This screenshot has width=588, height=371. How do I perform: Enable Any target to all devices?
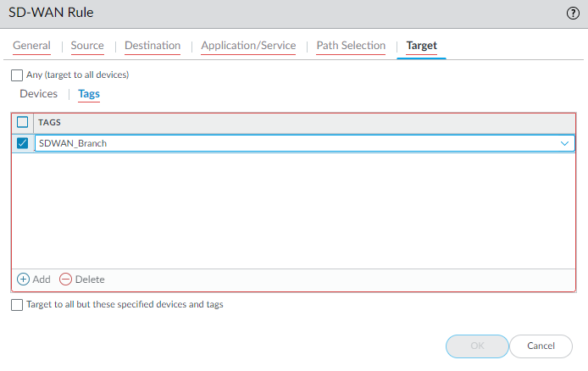pyautogui.click(x=18, y=75)
